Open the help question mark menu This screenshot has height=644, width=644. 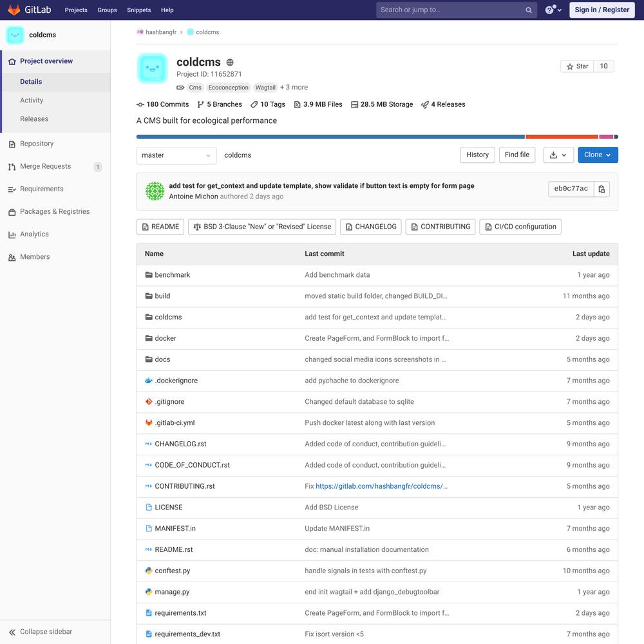pyautogui.click(x=553, y=10)
